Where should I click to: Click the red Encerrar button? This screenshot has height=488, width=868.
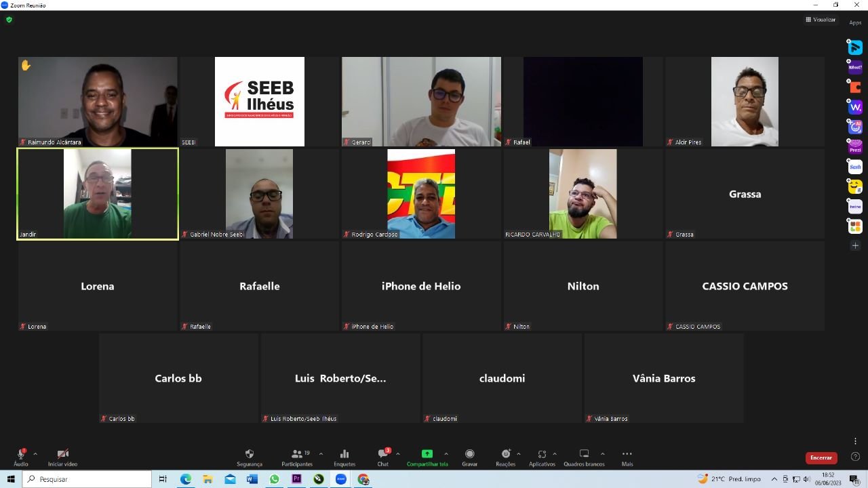[x=821, y=458]
